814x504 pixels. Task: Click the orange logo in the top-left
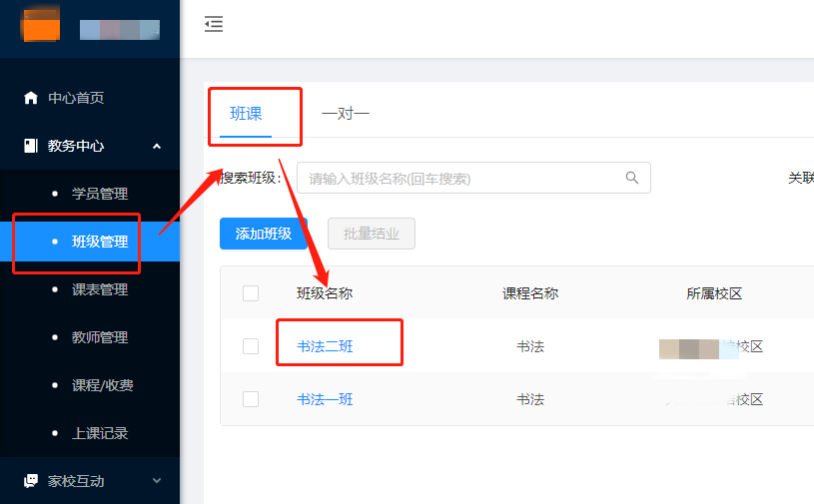pyautogui.click(x=41, y=24)
